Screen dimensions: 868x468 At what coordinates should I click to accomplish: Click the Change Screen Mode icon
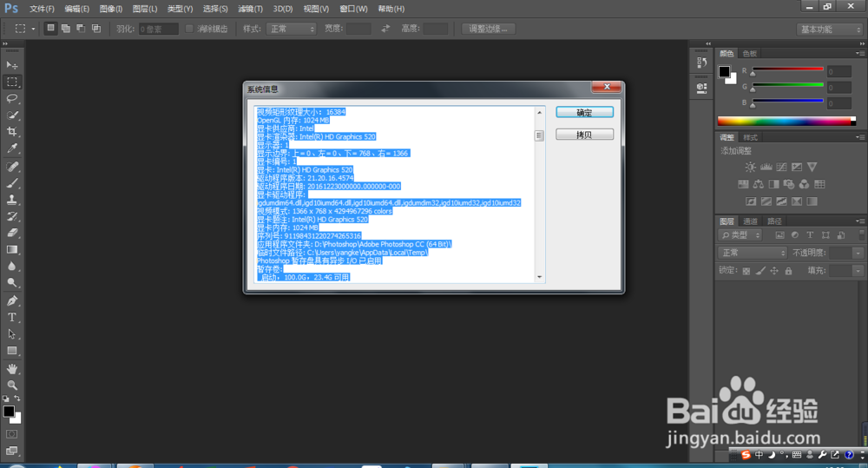11,451
